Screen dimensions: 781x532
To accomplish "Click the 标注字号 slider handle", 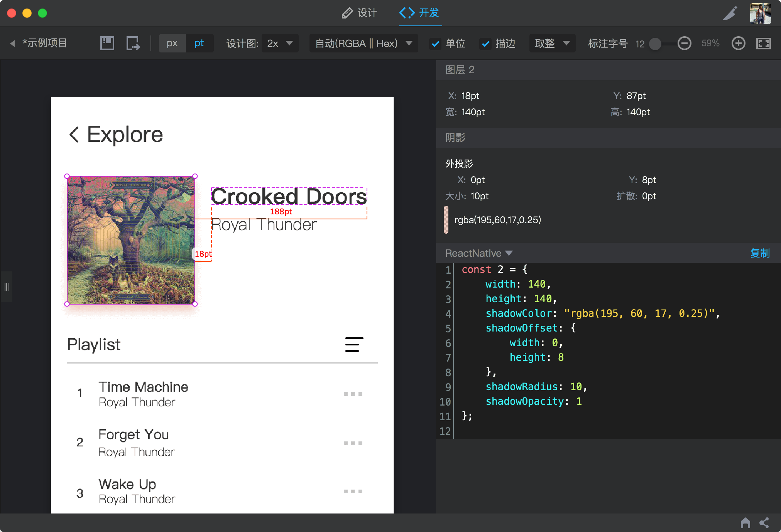I will [655, 44].
